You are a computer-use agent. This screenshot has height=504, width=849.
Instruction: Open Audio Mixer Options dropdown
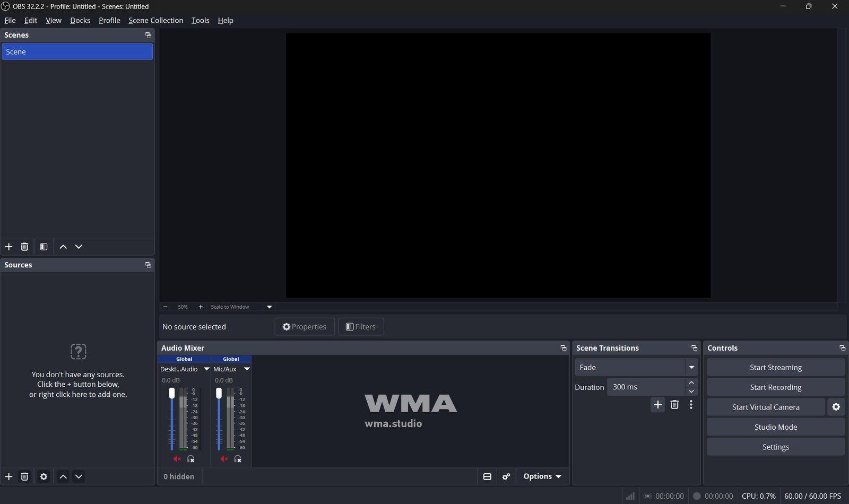542,476
